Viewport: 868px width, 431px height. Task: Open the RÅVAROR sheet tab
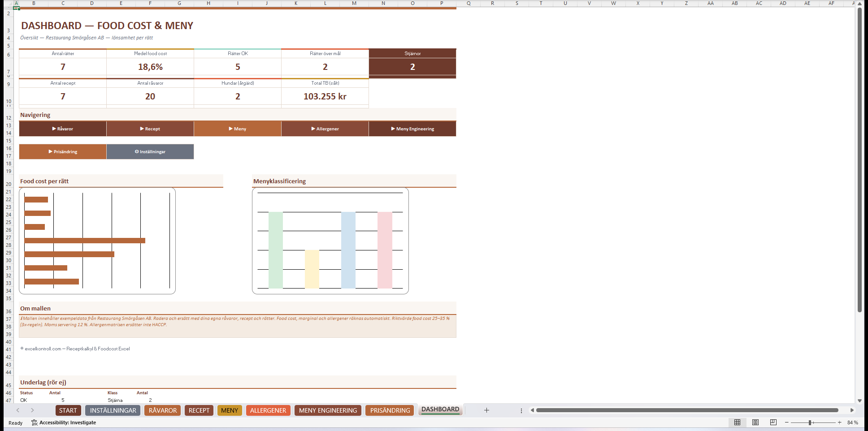click(x=163, y=410)
